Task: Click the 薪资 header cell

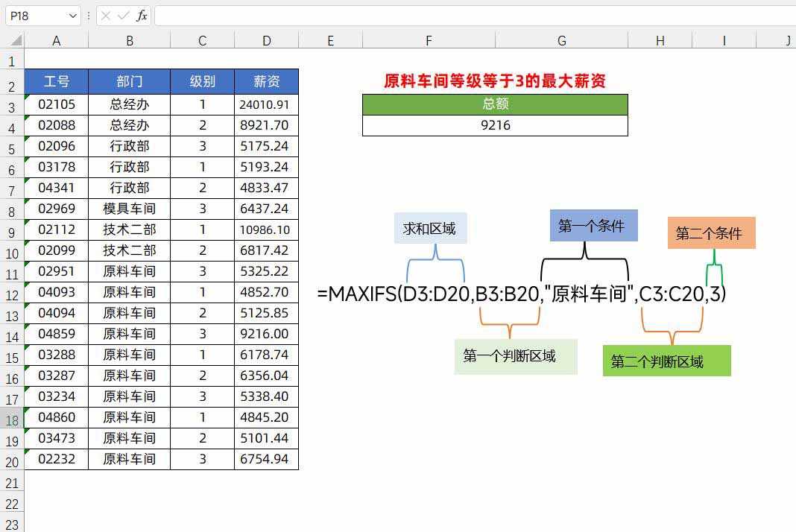Action: click(x=266, y=82)
